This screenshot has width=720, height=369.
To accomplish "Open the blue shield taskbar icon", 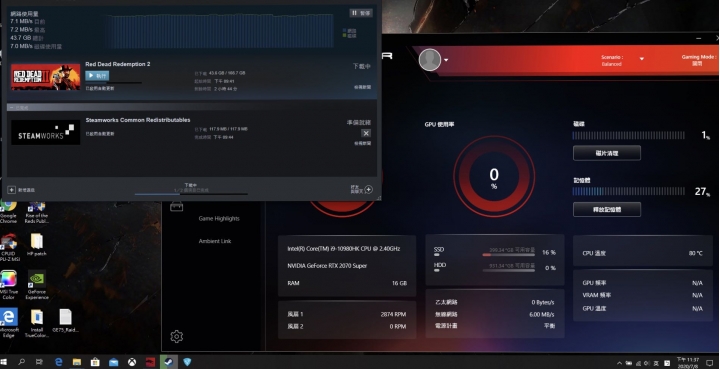I will pos(187,362).
